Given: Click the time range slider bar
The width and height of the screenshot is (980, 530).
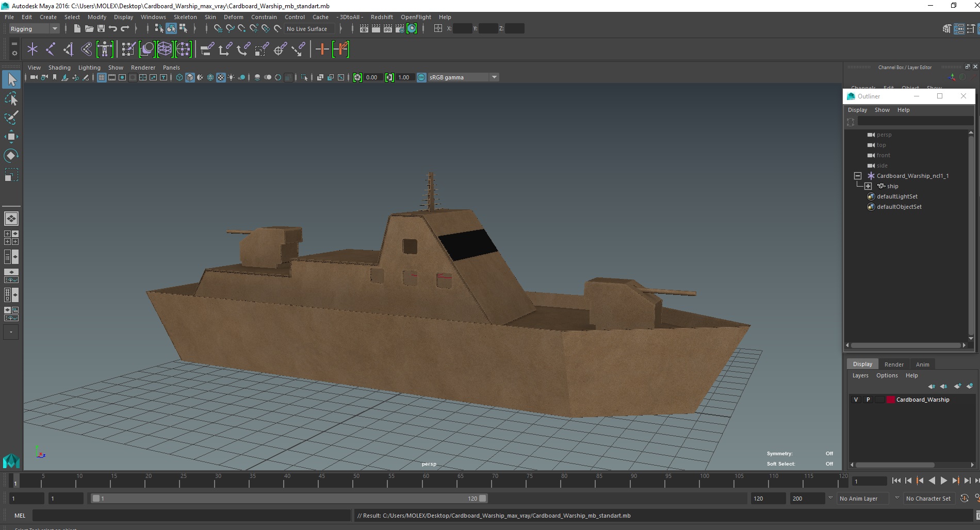Looking at the screenshot, I should pos(289,499).
